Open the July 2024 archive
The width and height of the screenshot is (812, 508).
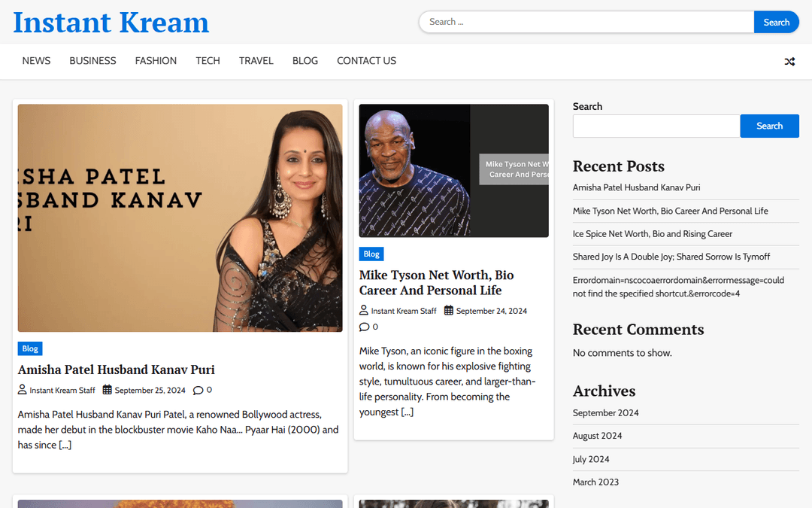[591, 459]
